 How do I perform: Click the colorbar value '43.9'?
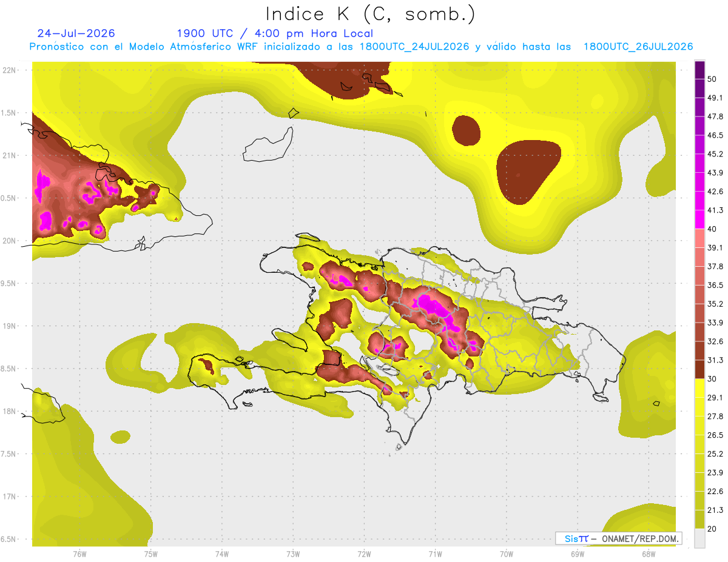pyautogui.click(x=715, y=173)
